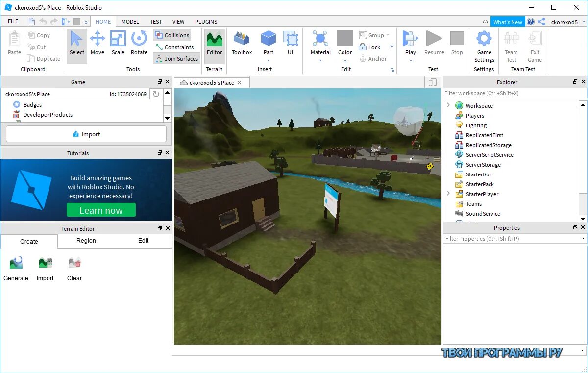Open the FILE menu
Viewport: 588px width, 373px height.
[13, 21]
